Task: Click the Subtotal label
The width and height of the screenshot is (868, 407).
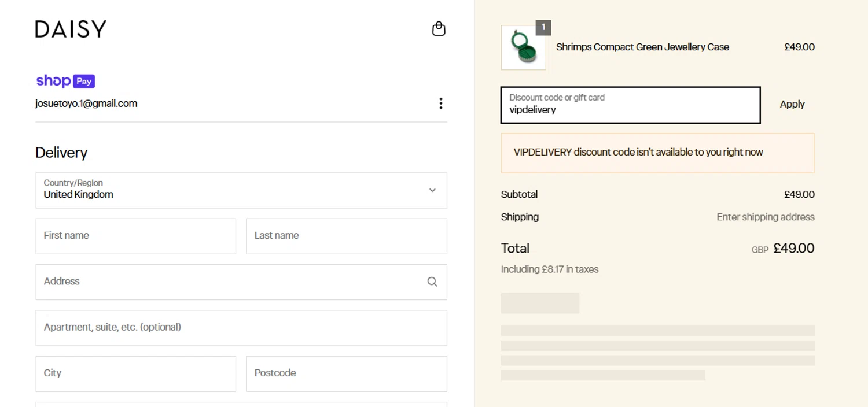Action: pos(519,195)
